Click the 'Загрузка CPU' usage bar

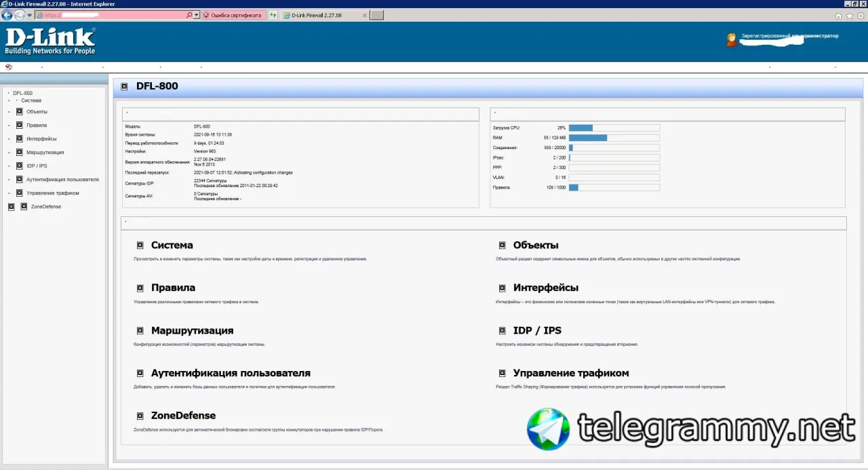(x=614, y=128)
